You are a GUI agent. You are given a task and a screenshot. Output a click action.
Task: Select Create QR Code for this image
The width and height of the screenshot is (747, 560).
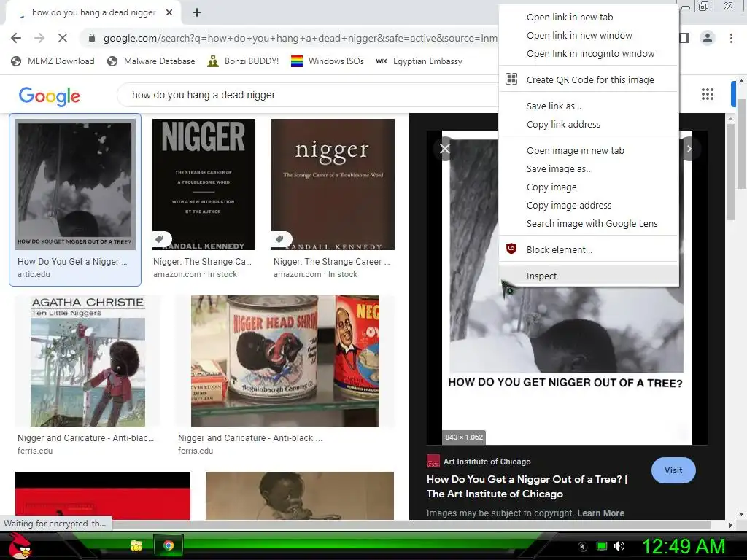(x=589, y=79)
